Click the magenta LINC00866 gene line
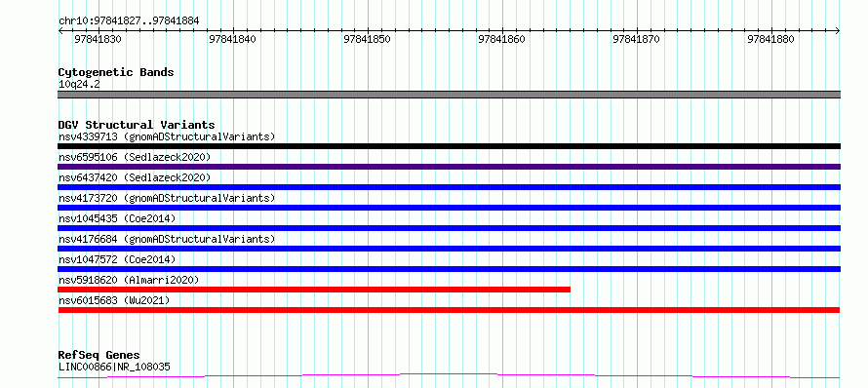Image resolution: width=868 pixels, height=388 pixels. coord(449,376)
